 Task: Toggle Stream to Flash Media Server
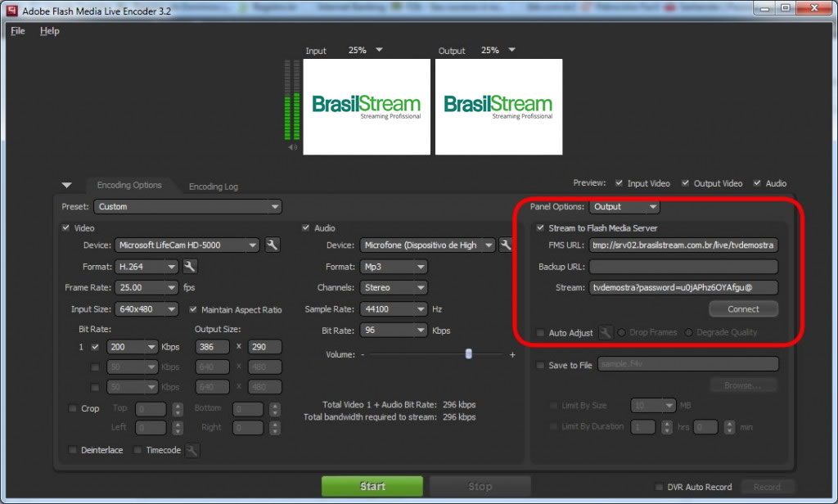click(x=540, y=227)
